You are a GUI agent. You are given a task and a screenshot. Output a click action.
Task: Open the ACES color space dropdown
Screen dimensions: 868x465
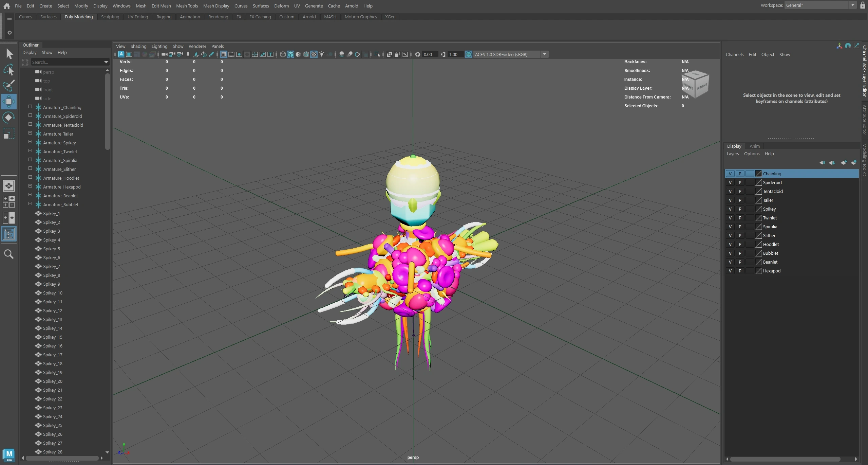coord(545,54)
